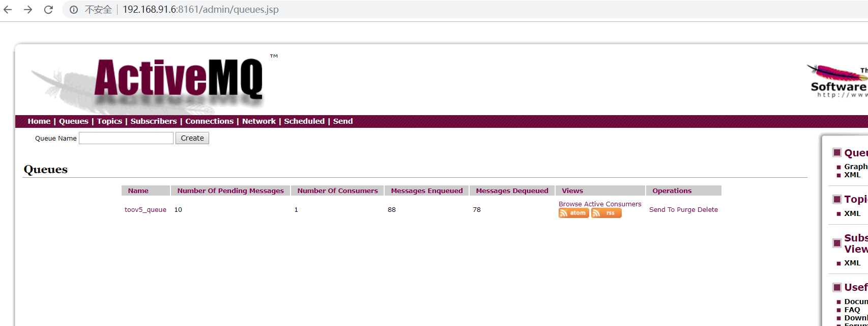Image resolution: width=868 pixels, height=326 pixels.
Task: Open the toov5_queue queue link
Action: coord(146,210)
